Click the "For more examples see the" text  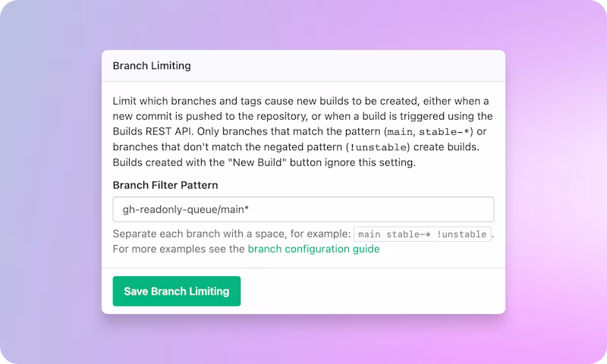click(178, 249)
